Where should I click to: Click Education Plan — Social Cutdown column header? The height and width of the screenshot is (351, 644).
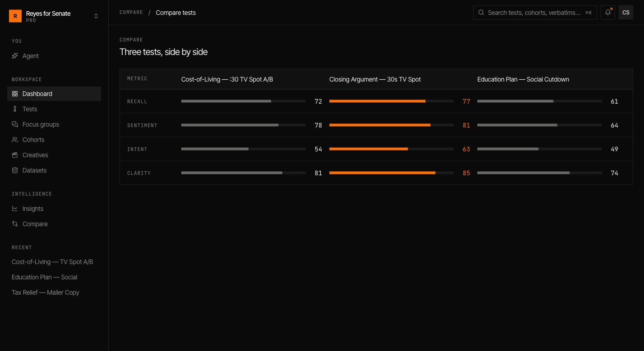523,79
